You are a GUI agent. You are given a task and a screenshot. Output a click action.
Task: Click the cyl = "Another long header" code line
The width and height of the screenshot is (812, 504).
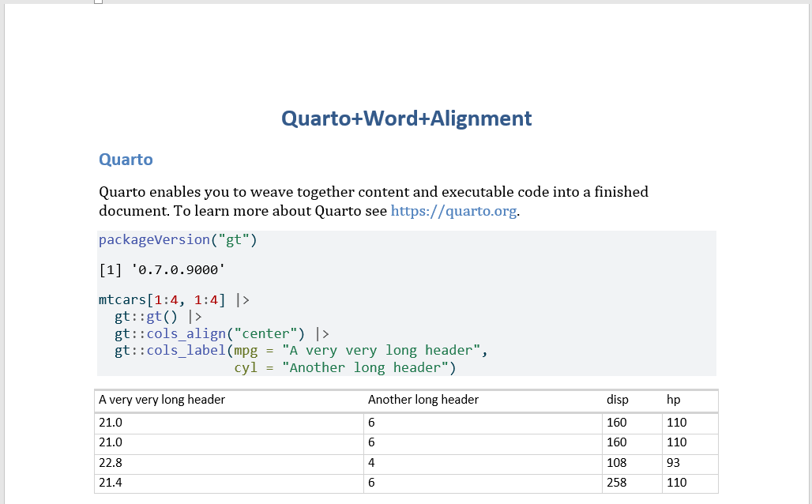(x=345, y=368)
